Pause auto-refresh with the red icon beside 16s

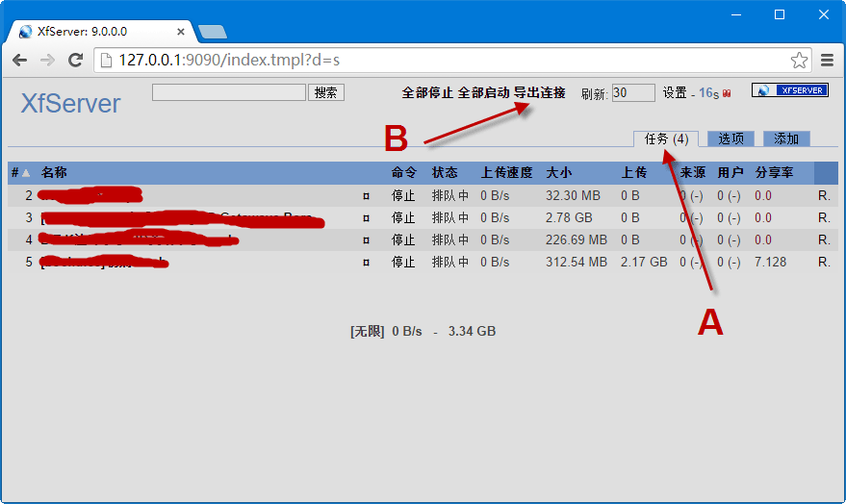pos(727,93)
